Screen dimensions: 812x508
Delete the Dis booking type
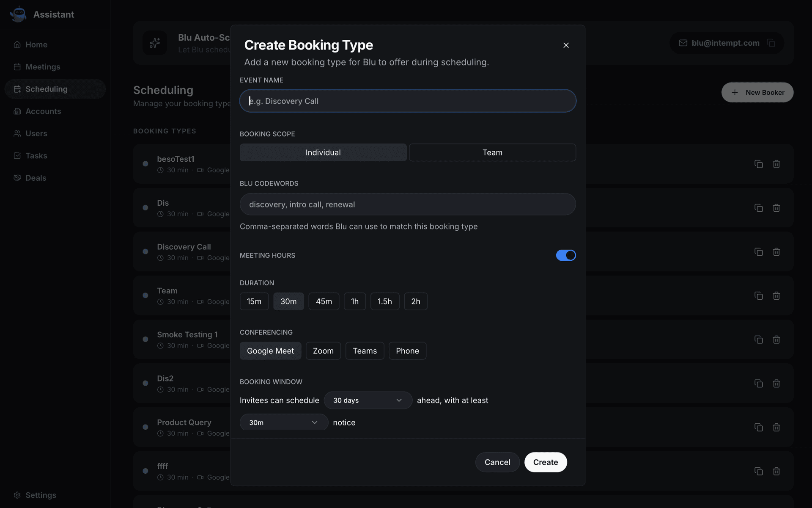(x=776, y=208)
